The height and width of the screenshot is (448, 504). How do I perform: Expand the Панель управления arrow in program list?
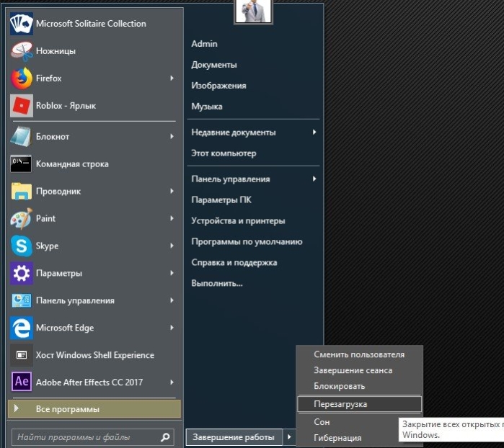click(172, 300)
